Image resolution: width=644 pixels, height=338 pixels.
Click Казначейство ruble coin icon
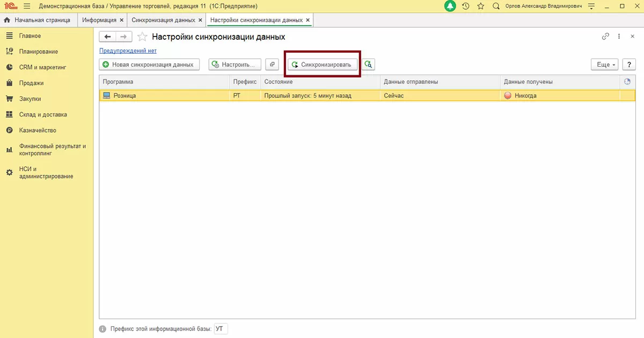(9, 130)
